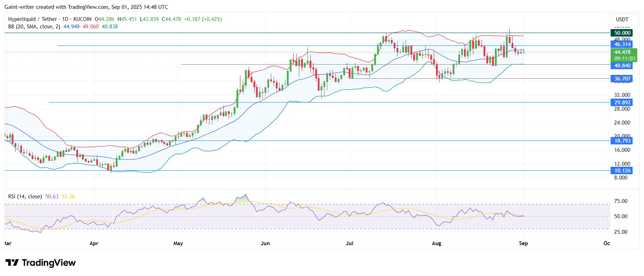
Task: Click the Apr label on time axis
Action: click(x=94, y=243)
